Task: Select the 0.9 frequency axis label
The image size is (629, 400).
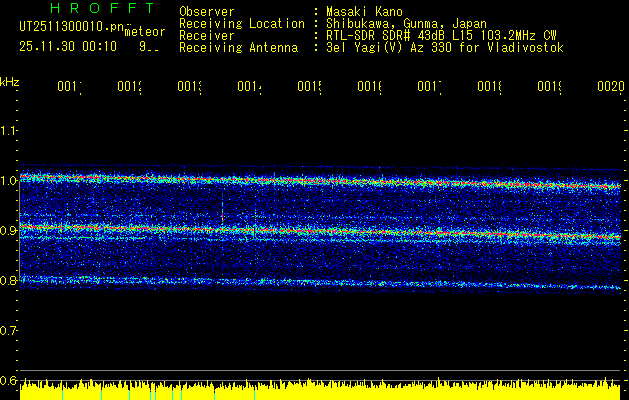Action: coord(9,230)
